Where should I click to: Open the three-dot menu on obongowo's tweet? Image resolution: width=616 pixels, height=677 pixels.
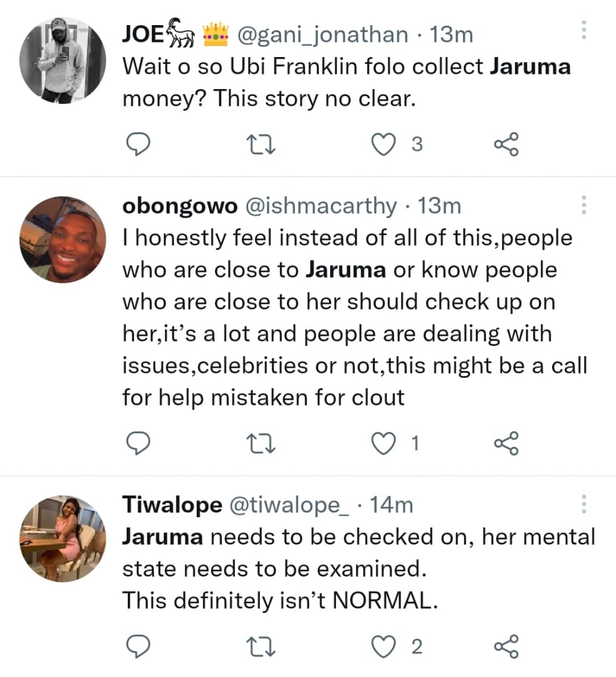[x=583, y=204]
